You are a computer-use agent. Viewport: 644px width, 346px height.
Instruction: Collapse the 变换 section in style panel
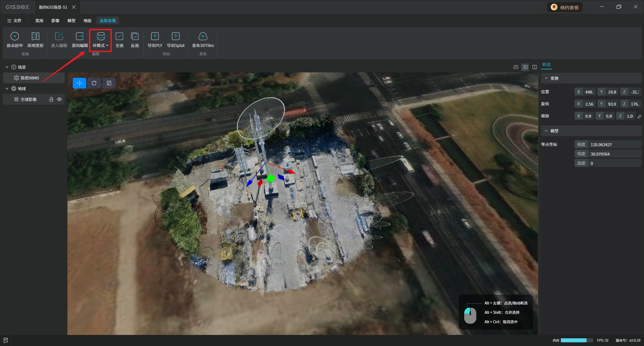(546, 78)
